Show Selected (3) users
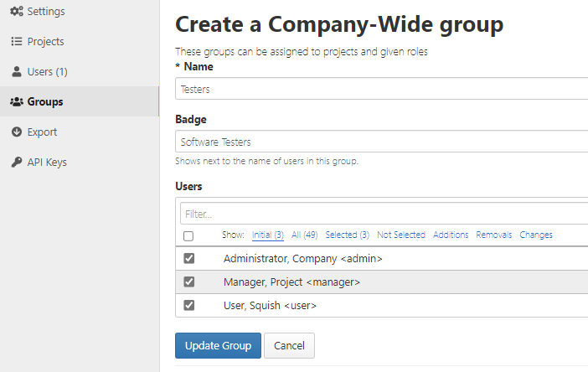Viewport: 588px width, 372px height. coord(348,235)
